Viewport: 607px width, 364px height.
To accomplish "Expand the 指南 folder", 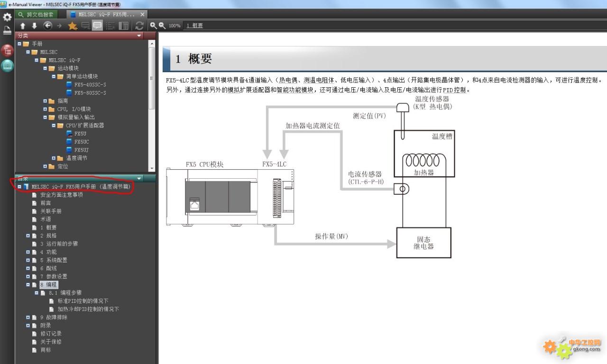I will tap(45, 101).
